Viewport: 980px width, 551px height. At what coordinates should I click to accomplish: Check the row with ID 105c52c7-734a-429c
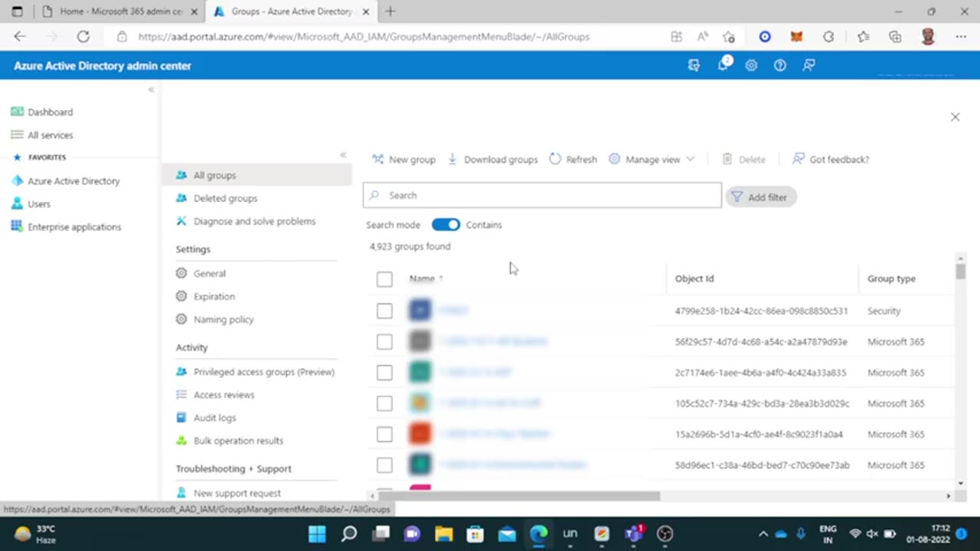pos(384,403)
